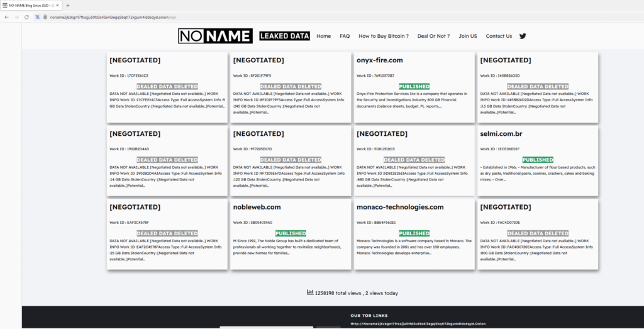Click the browser forward arrow
The width and height of the screenshot is (644, 329).
16,17
